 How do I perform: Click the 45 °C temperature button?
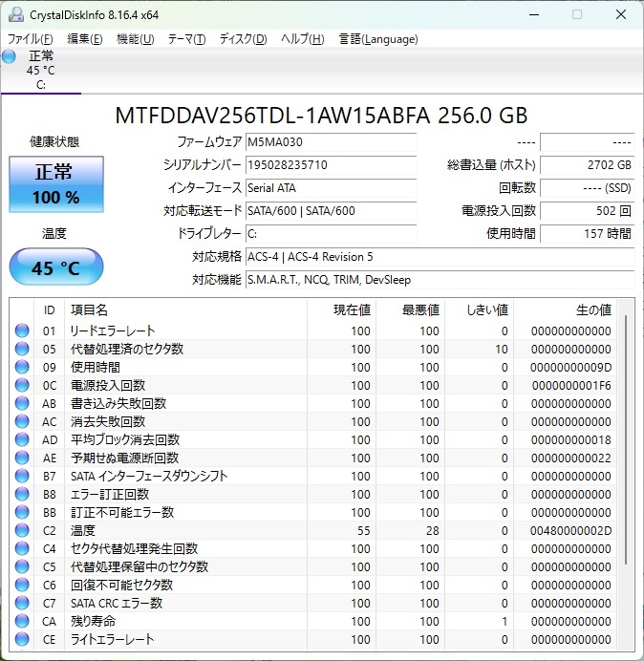tap(56, 267)
